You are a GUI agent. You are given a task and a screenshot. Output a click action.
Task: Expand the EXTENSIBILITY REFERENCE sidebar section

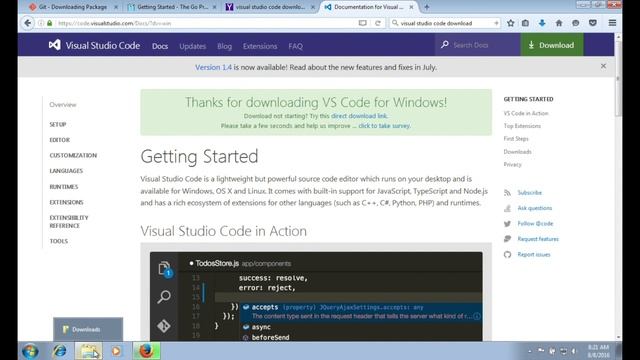click(x=69, y=222)
